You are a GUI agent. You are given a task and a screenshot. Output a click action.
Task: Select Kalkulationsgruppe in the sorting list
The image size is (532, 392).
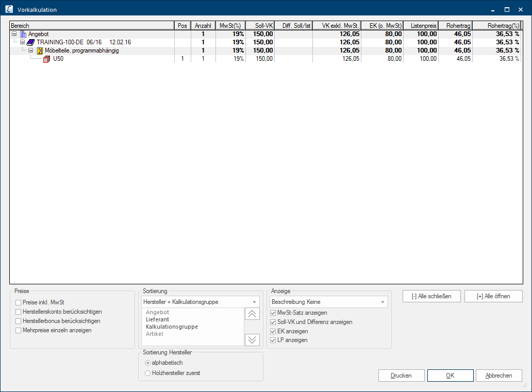pos(172,327)
